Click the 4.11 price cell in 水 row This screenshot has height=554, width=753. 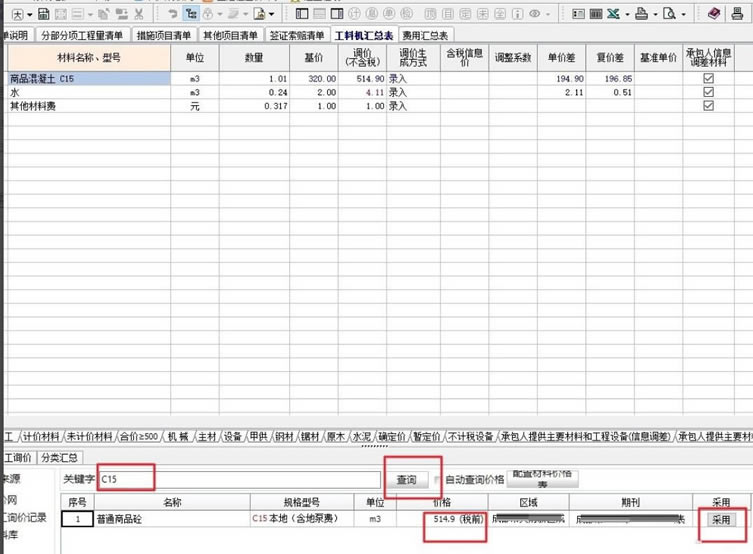pyautogui.click(x=362, y=92)
